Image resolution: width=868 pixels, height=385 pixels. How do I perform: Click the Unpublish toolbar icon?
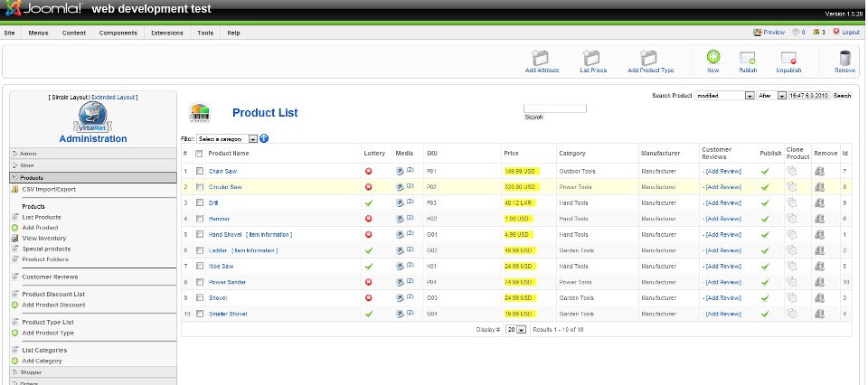click(788, 59)
